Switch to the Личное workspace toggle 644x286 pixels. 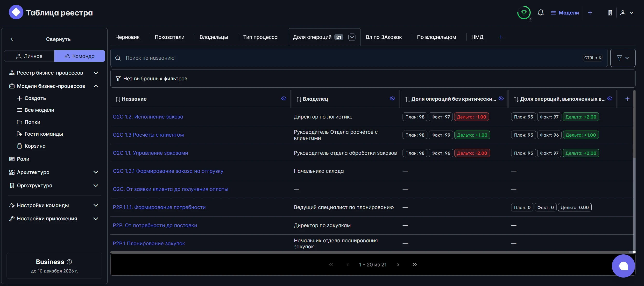click(x=29, y=56)
